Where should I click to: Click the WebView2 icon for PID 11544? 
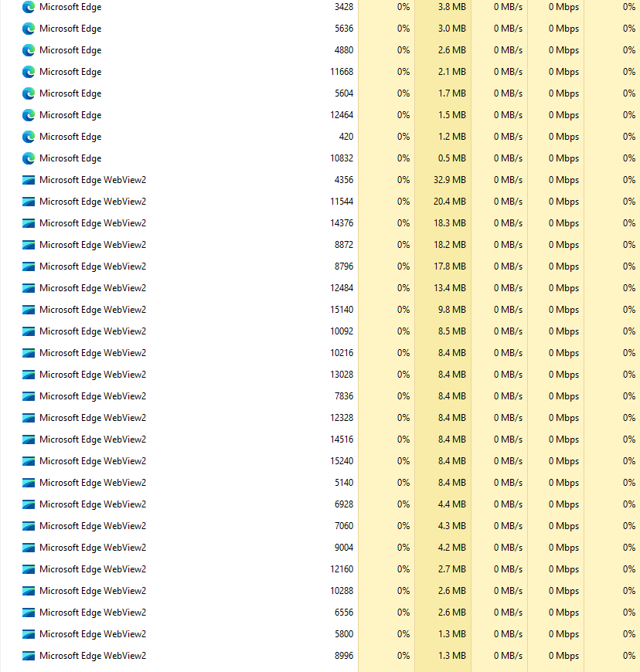(x=29, y=202)
